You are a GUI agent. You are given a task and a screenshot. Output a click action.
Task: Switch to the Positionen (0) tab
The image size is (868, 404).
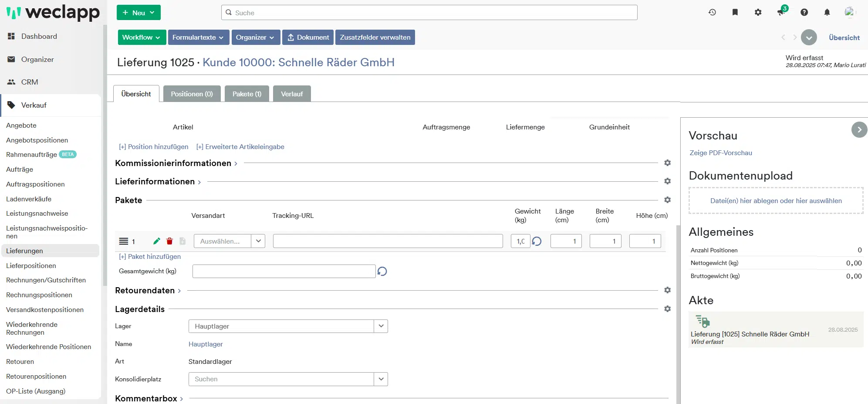[192, 94]
